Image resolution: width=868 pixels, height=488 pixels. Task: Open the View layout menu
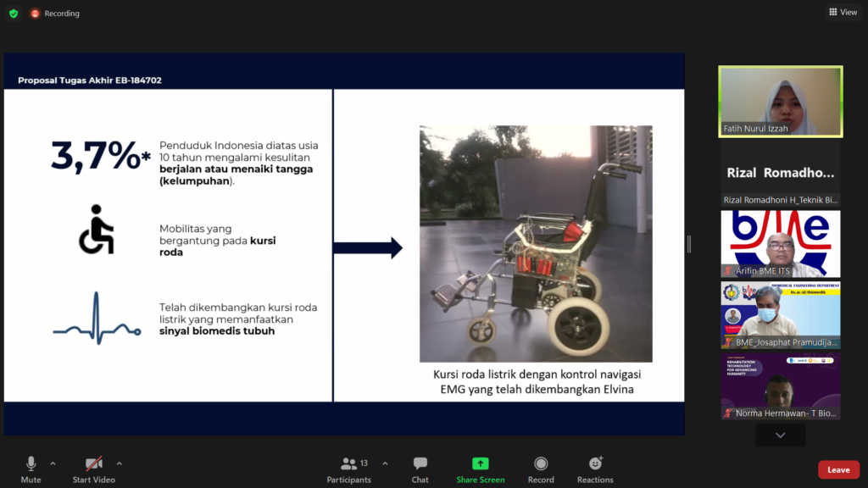pos(843,13)
